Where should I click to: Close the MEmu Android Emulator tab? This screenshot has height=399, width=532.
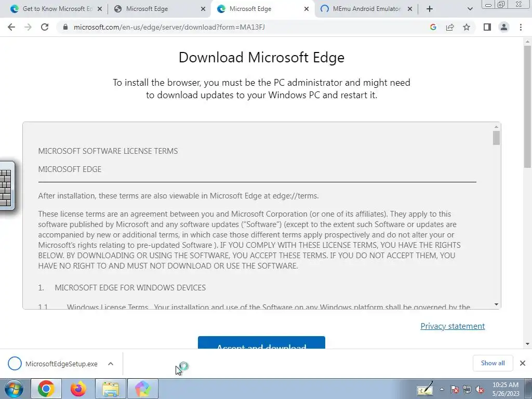point(410,9)
